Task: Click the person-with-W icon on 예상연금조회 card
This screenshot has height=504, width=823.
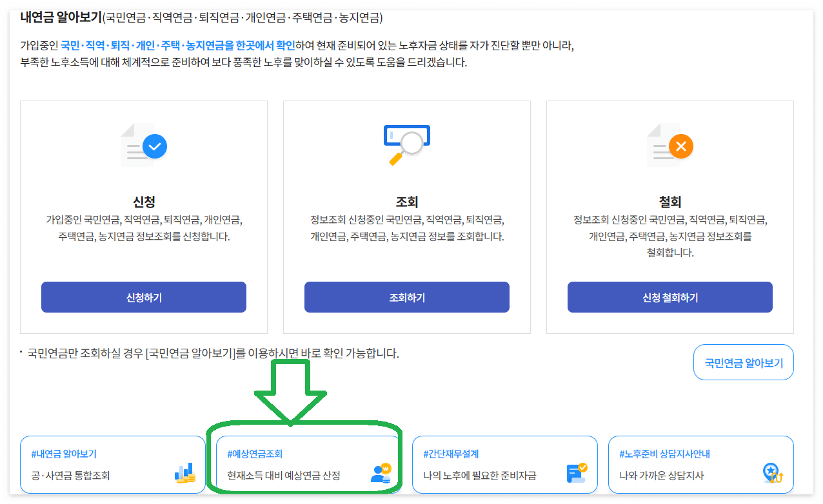Action: [x=382, y=472]
